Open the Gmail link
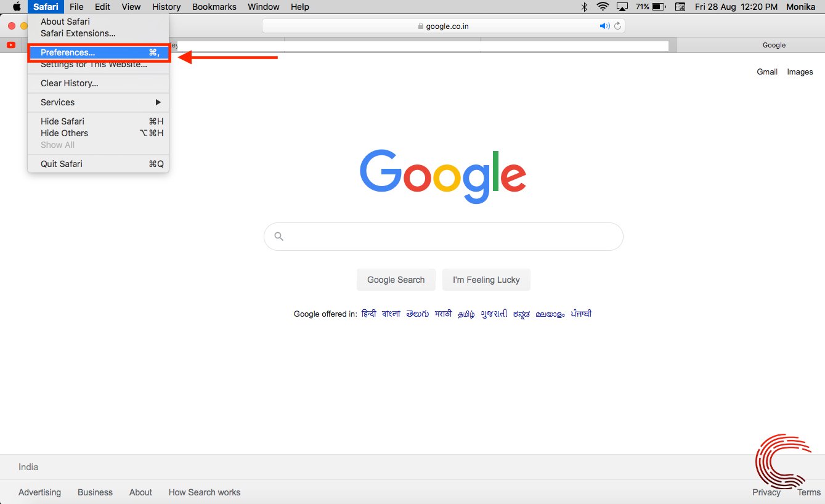The image size is (825, 504). pyautogui.click(x=767, y=72)
